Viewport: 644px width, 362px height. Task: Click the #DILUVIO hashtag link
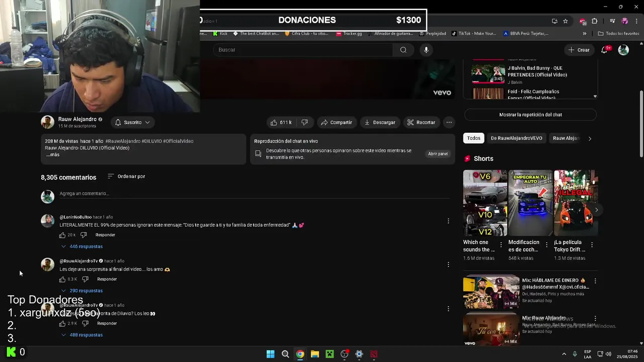pos(151,141)
